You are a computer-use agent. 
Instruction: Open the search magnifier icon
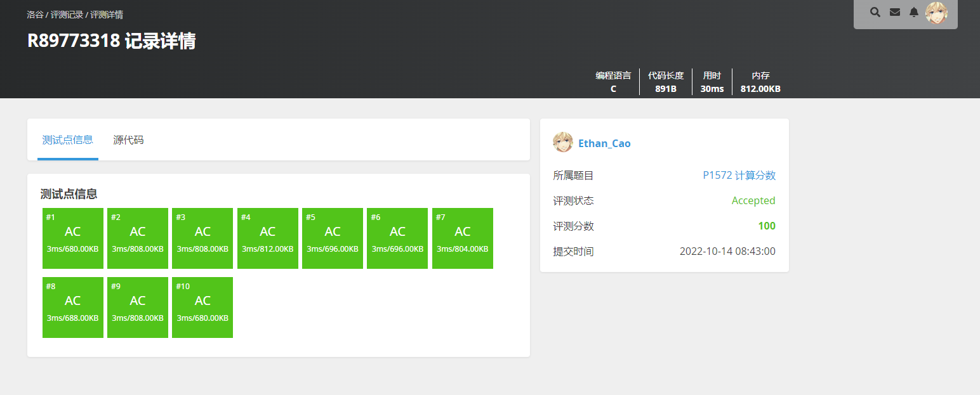point(875,12)
